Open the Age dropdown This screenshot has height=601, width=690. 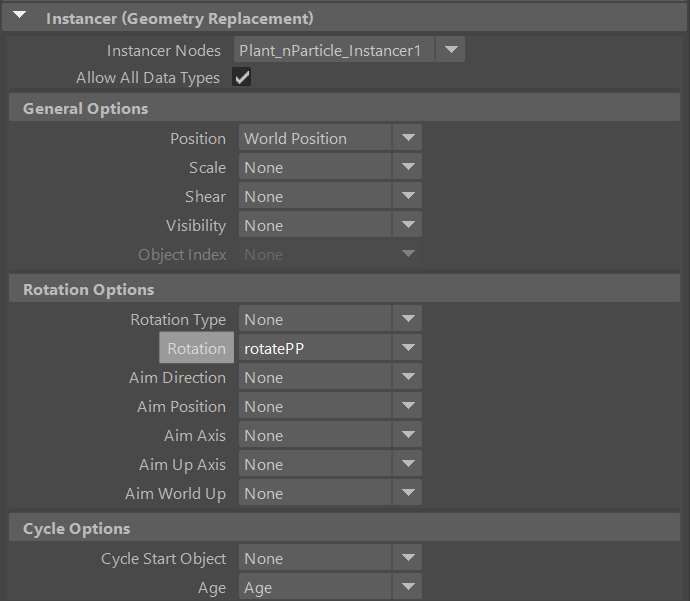[x=329, y=587]
